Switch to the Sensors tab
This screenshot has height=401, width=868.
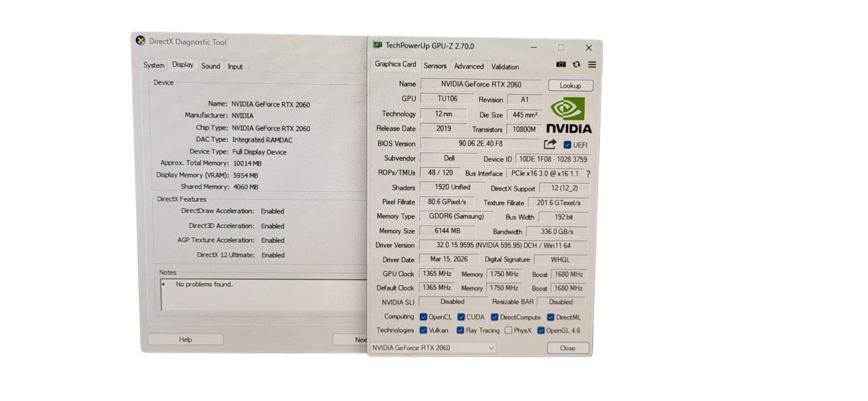pos(435,66)
